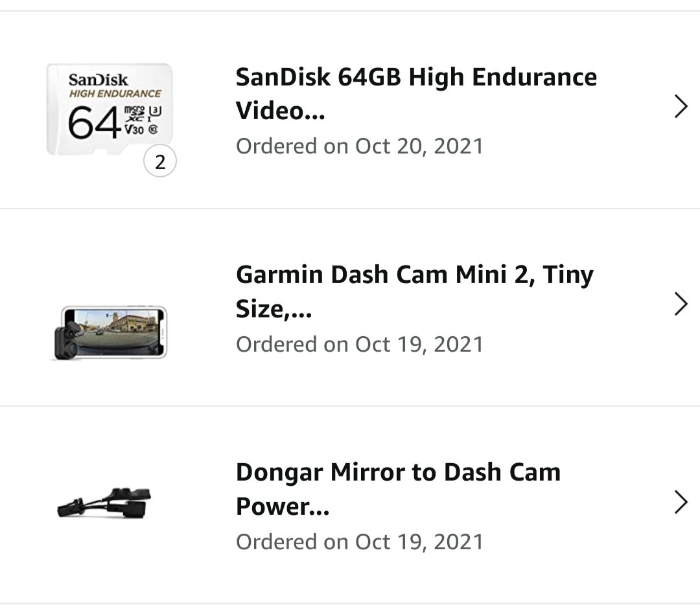Expand Dongar Mirror order with chevron
The image size is (700, 616).
(x=681, y=502)
